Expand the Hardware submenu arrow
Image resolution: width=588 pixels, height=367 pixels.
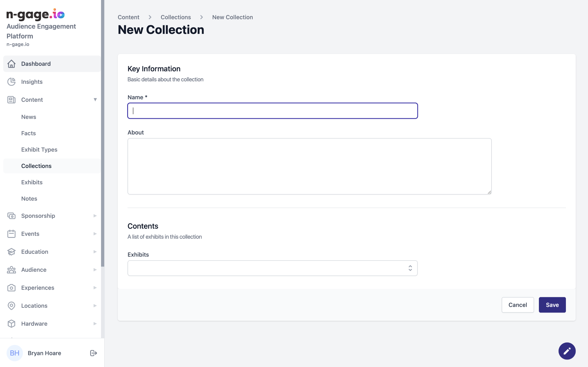point(95,324)
